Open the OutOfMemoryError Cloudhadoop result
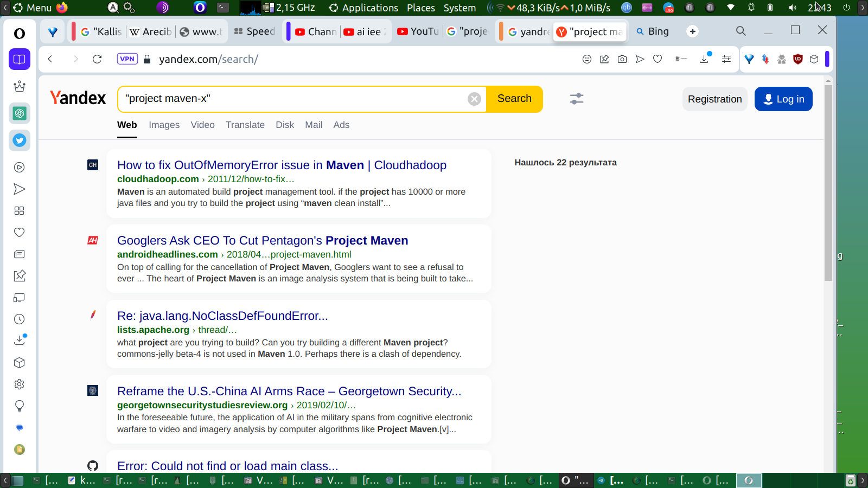This screenshot has height=488, width=868. coord(282,165)
